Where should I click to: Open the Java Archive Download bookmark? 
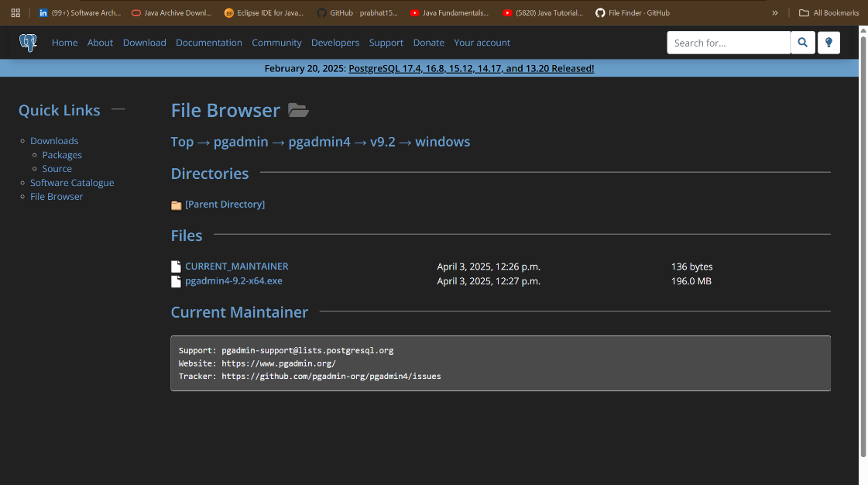[x=172, y=12]
